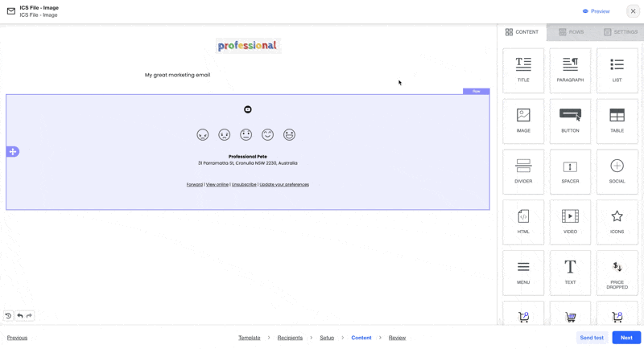Add the Price Dropped block
Viewport: 644px width, 349px height.
(617, 272)
